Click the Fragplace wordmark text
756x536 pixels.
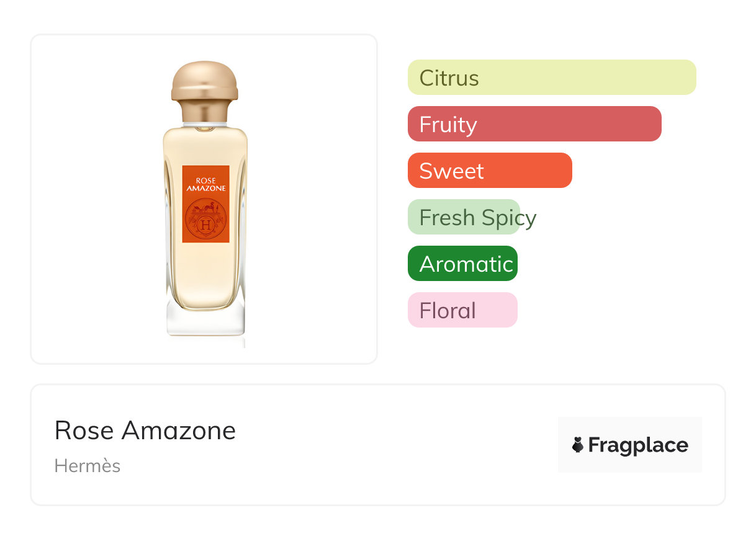click(x=638, y=445)
